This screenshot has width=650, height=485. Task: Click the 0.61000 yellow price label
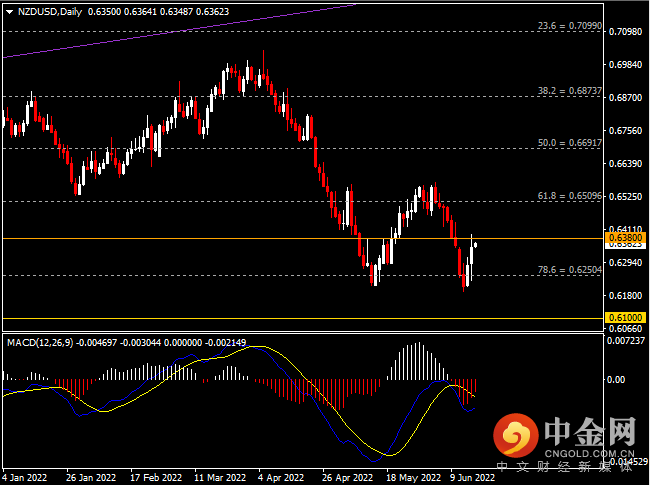click(x=625, y=318)
